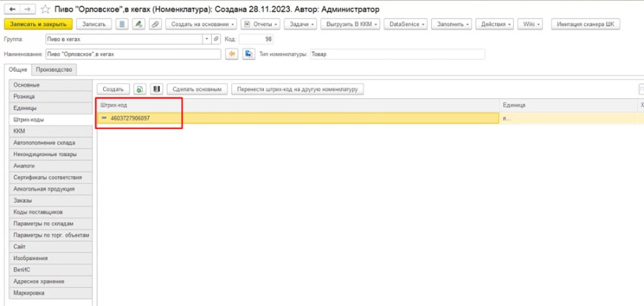Open the Аналоги section
This screenshot has height=306, width=644.
point(50,166)
